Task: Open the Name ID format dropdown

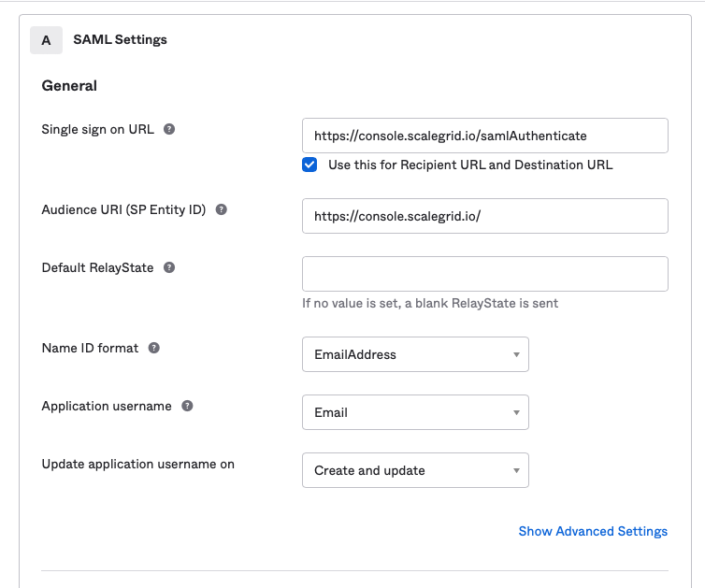Action: click(415, 354)
